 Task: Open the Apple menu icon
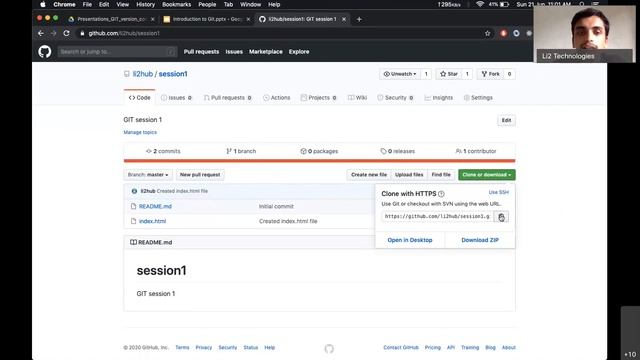[x=43, y=4]
